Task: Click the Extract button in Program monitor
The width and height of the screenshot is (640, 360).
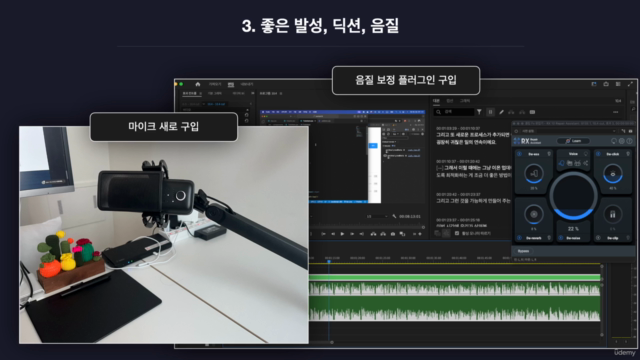Action: (383, 234)
